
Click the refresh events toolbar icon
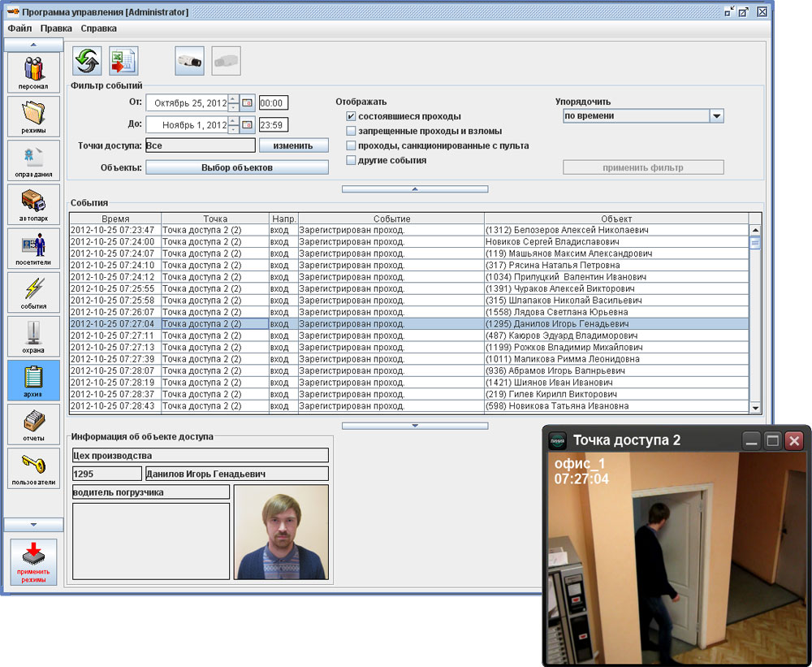click(87, 61)
